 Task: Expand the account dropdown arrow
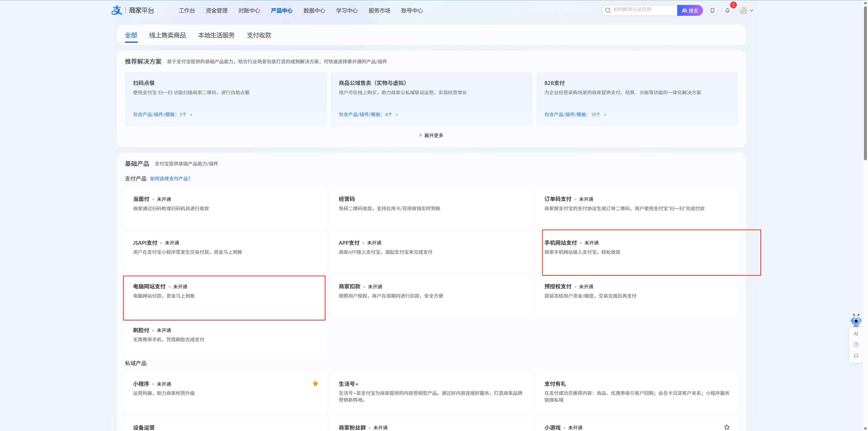coord(752,10)
